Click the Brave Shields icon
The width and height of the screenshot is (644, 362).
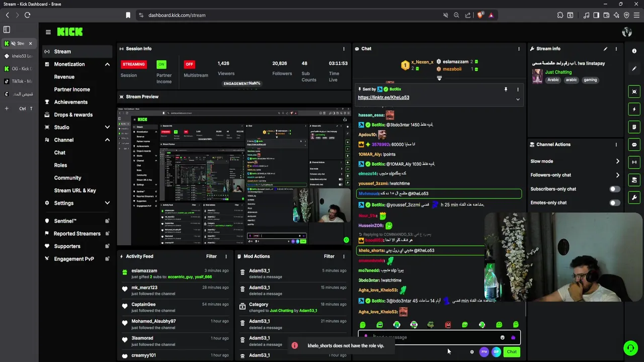click(x=480, y=15)
